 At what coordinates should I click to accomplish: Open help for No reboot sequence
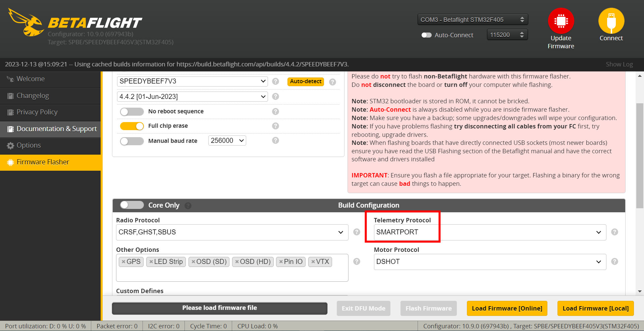click(275, 112)
